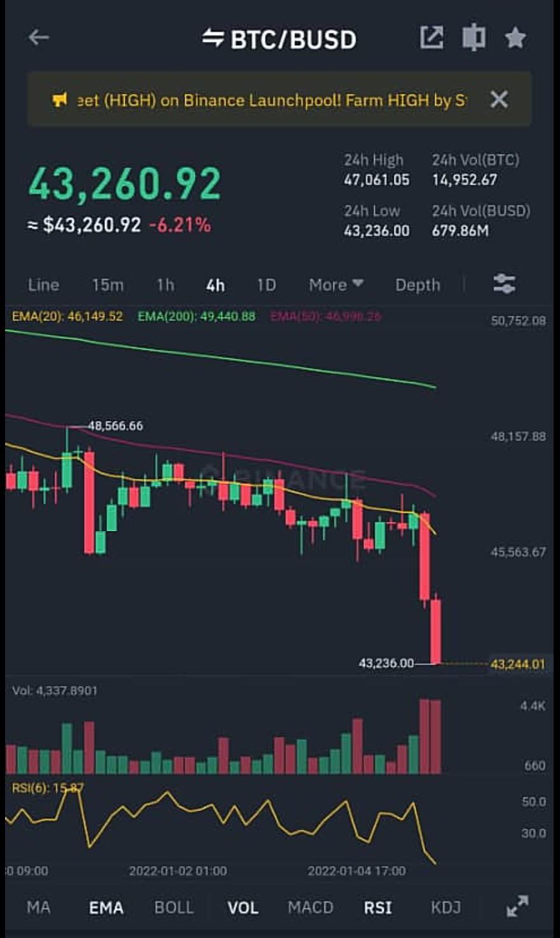Enable the MACD indicator

(311, 907)
